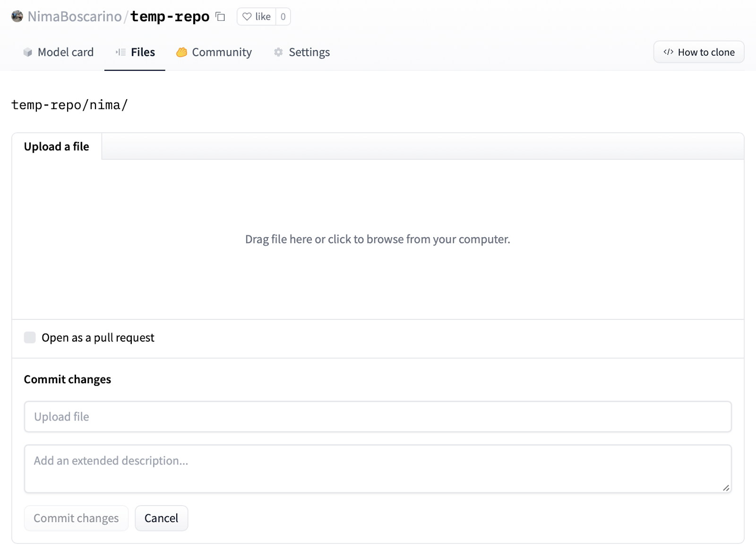Click nima folder in the breadcrumb path
756x550 pixels.
[105, 105]
